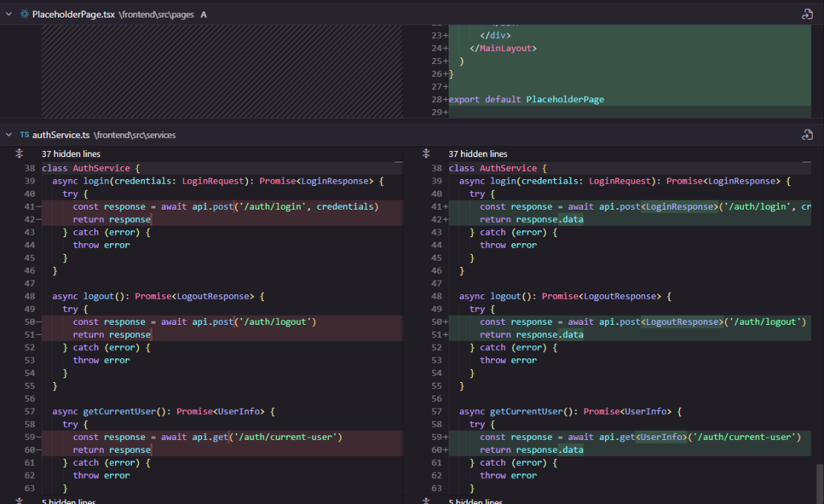Click removed line 50 with api.post('/auth/logout')

point(222,322)
